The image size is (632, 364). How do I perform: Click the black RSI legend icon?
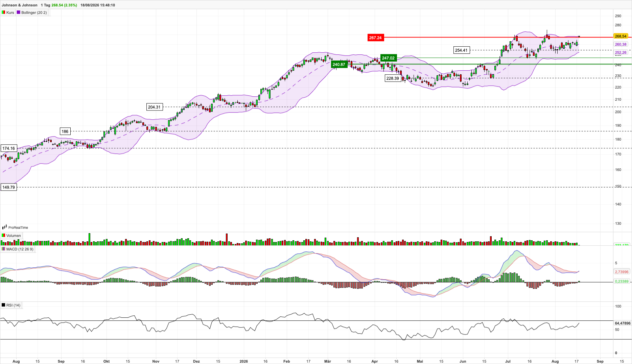coord(3,305)
